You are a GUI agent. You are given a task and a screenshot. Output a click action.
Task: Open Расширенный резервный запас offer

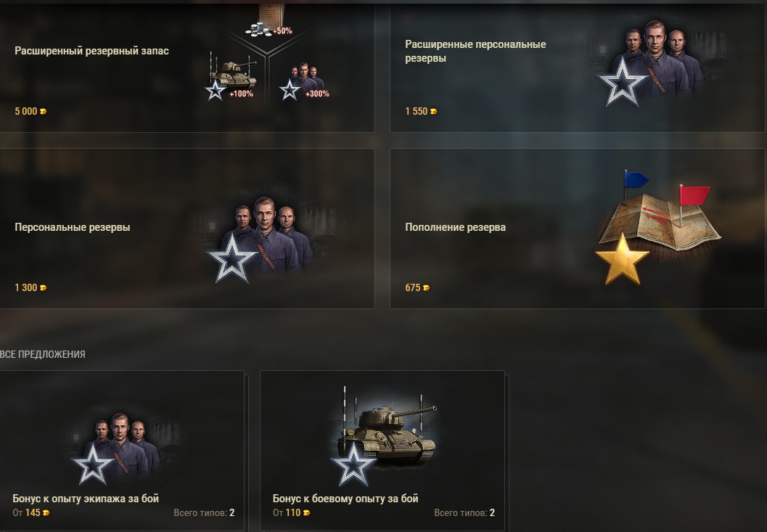tap(91, 51)
